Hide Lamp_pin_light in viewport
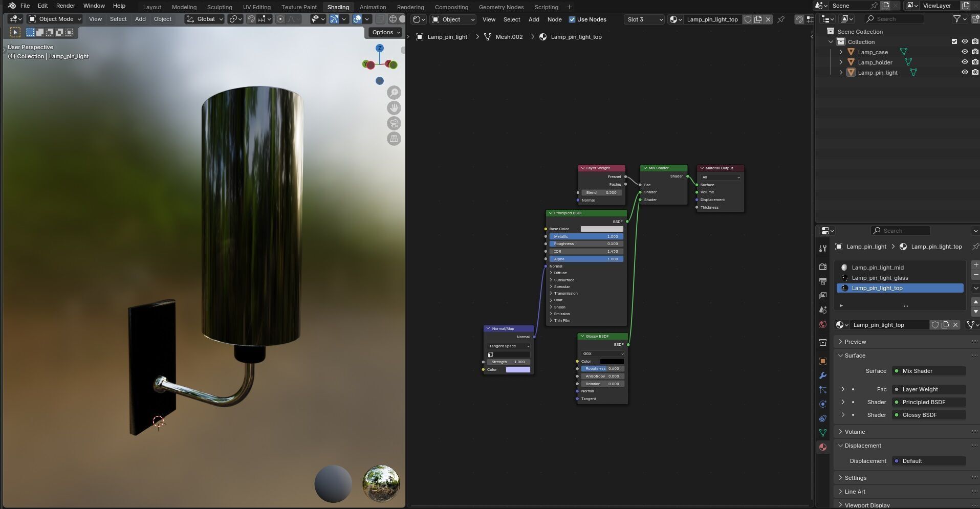Image resolution: width=980 pixels, height=509 pixels. click(965, 73)
